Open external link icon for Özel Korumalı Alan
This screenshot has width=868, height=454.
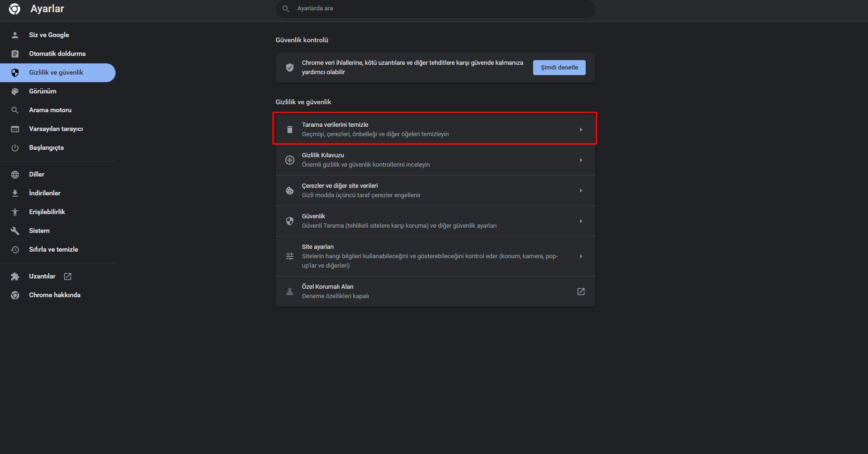pyautogui.click(x=581, y=292)
